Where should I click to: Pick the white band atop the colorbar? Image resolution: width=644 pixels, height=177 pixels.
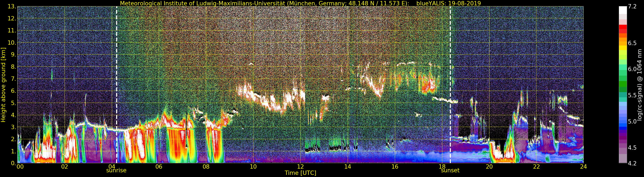[x=623, y=10]
